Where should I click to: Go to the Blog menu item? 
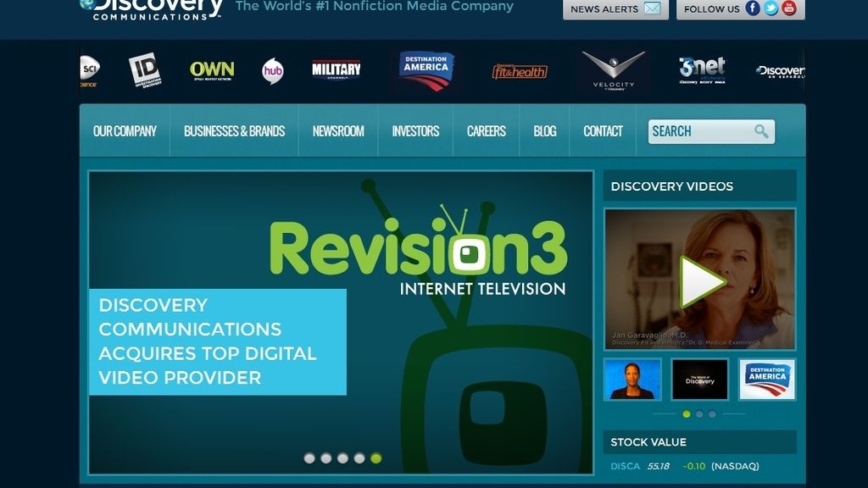[545, 131]
